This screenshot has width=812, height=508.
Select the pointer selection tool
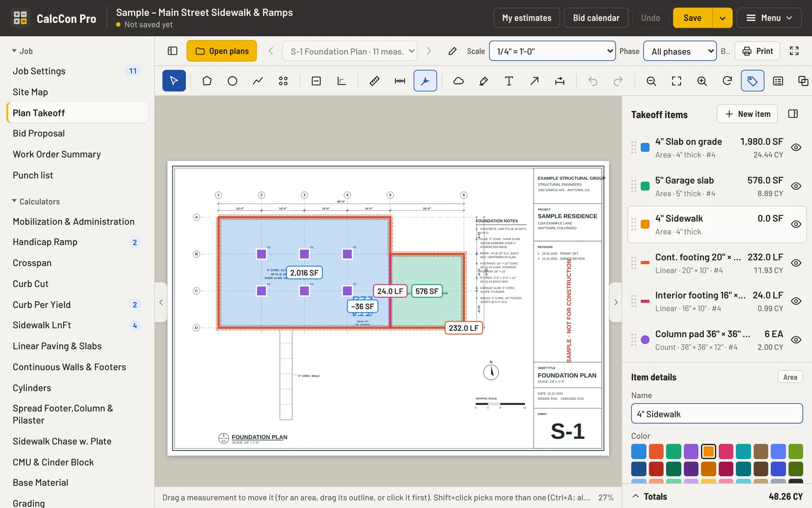pyautogui.click(x=174, y=81)
